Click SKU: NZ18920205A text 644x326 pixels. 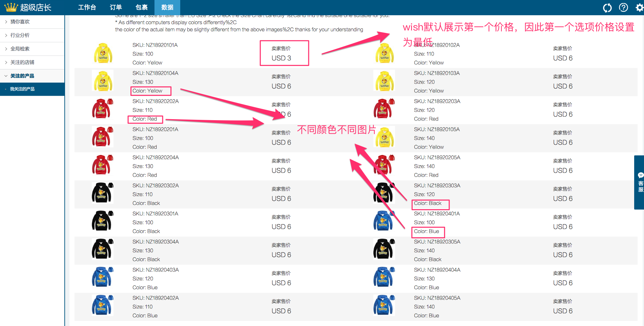pos(437,157)
